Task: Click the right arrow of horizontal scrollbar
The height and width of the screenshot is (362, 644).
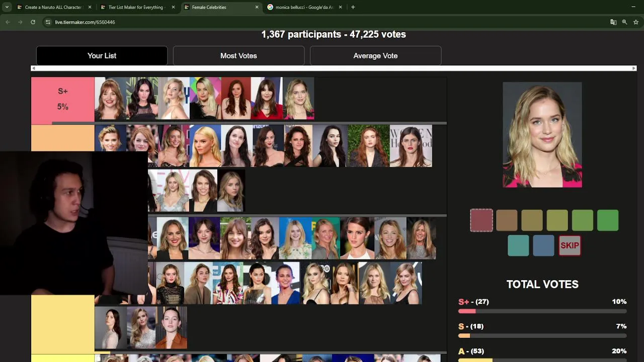Action: tap(634, 68)
